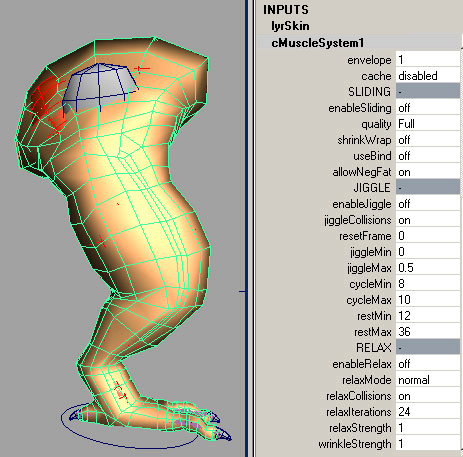Viewport: 463px width, 457px height.
Task: Click the relaxIterations 24 field
Action: pyautogui.click(x=428, y=412)
